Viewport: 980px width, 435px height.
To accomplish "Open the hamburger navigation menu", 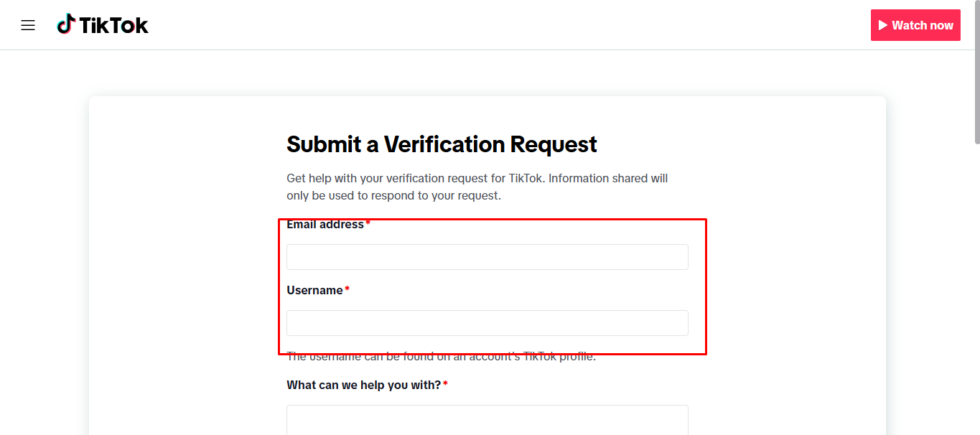I will (x=27, y=24).
